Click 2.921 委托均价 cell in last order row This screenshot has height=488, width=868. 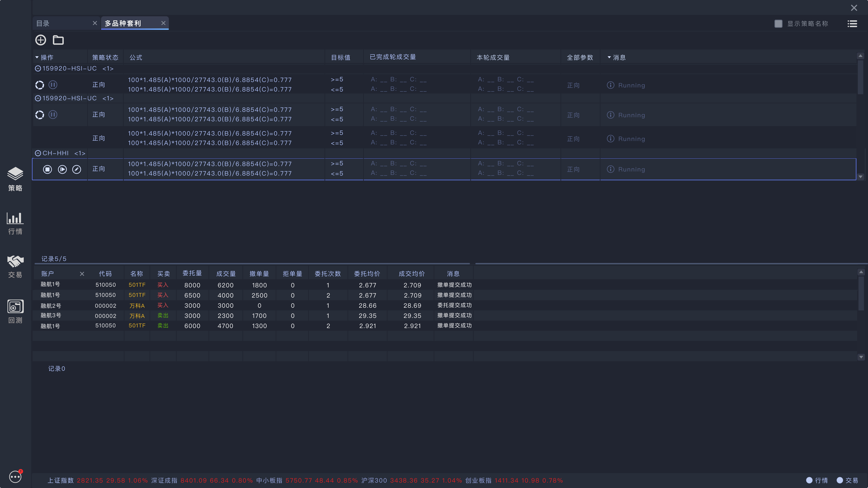point(367,326)
